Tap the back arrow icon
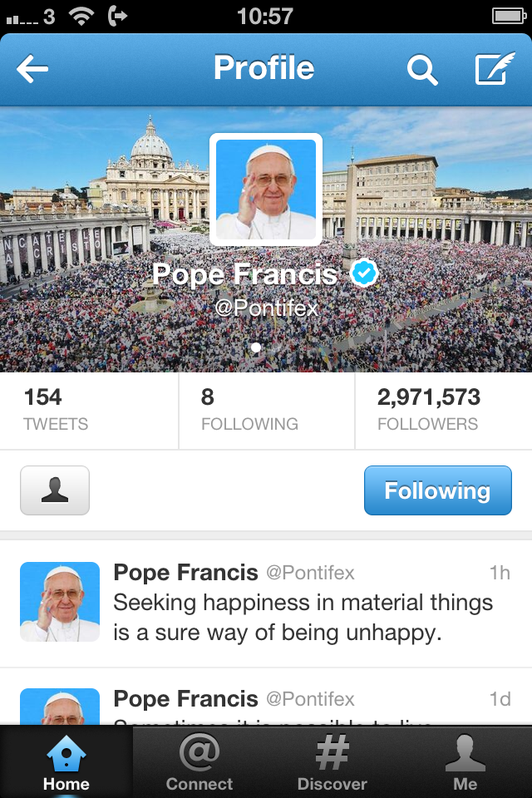Viewport: 532px width, 798px height. click(x=32, y=70)
